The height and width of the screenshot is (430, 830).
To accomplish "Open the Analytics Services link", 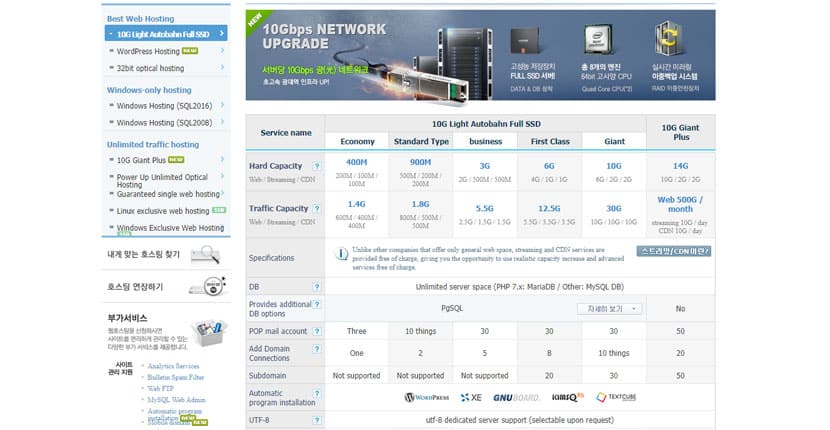I will 173,366.
